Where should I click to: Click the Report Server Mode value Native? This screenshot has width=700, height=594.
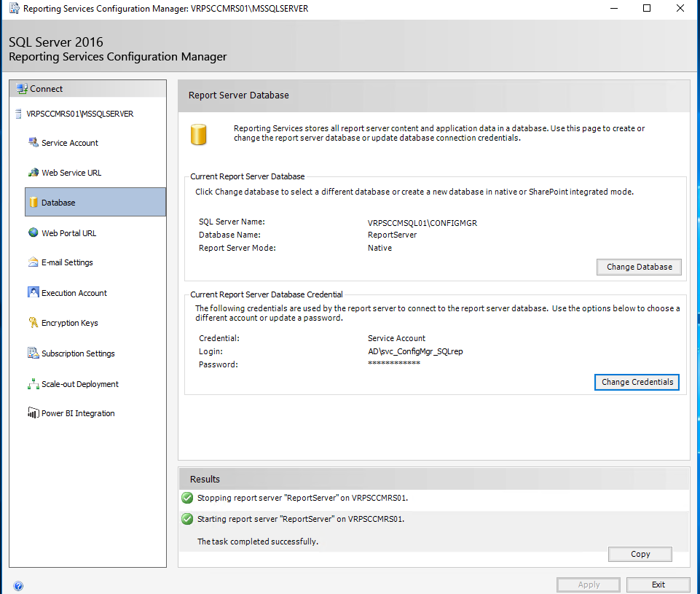click(380, 248)
